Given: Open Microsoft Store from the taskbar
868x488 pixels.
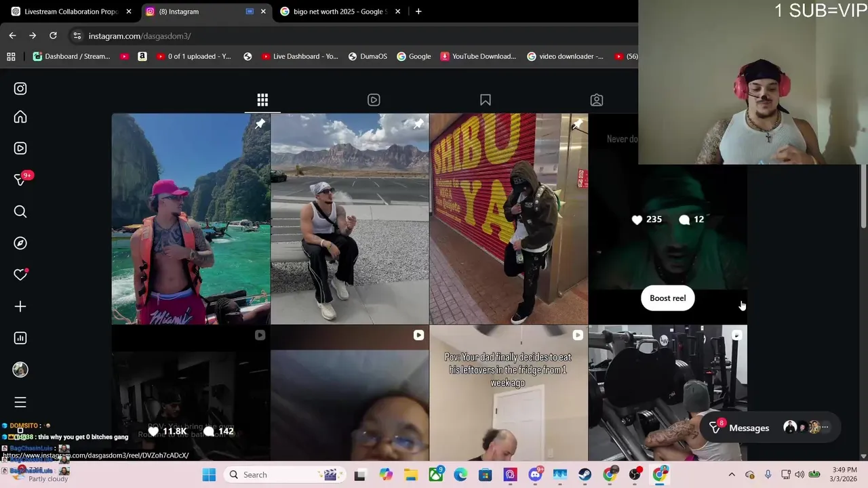Looking at the screenshot, I should 485,474.
